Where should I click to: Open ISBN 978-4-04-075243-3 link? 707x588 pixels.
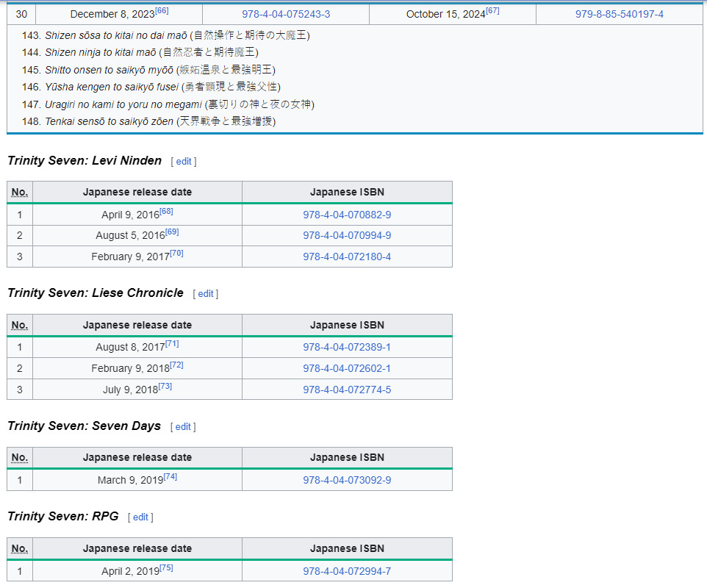point(286,14)
